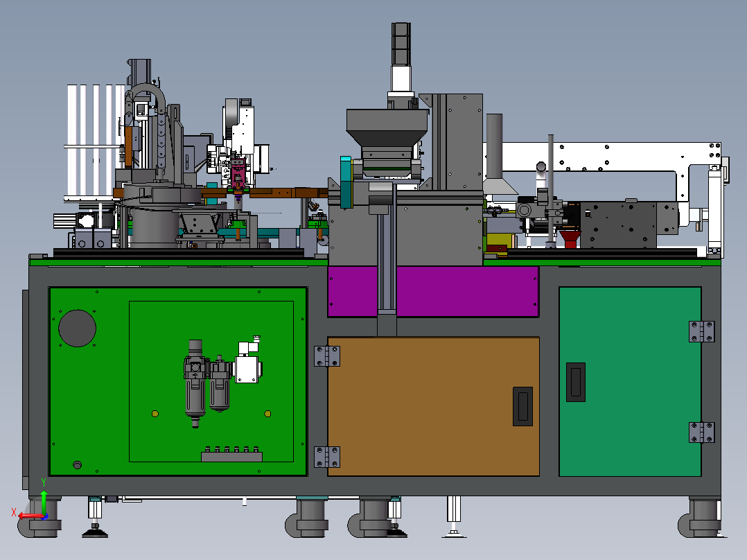Screen dimensions: 747x560
Task: Select the motor on top of the hopper
Action: tap(401, 44)
